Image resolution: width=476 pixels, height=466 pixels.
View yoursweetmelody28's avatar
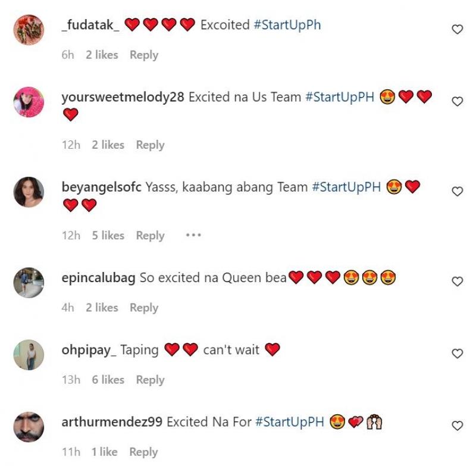[29, 102]
